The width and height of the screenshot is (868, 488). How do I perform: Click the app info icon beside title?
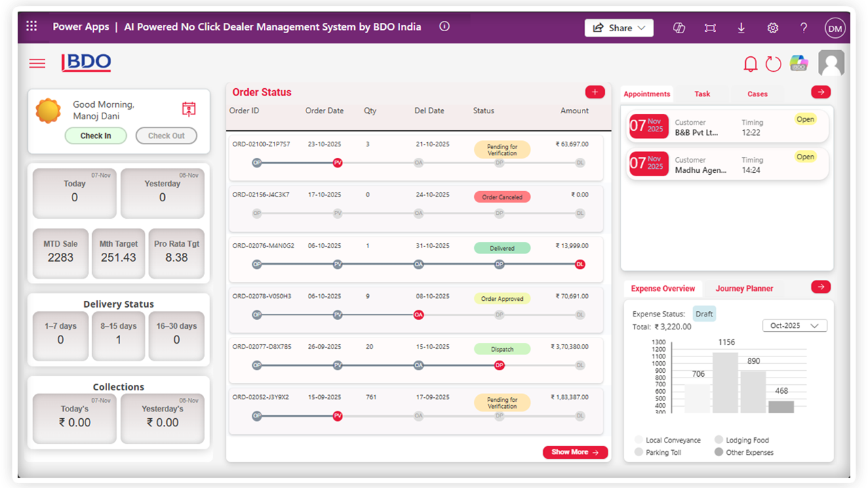point(445,26)
